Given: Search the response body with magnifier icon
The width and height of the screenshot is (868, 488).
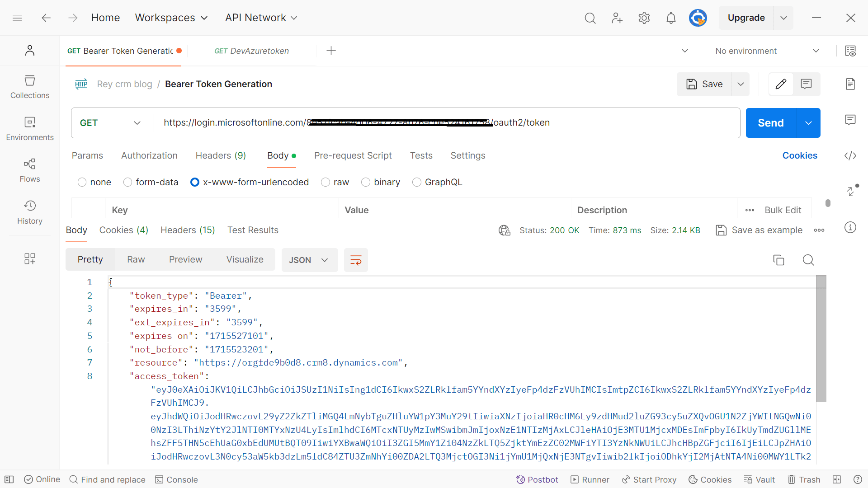Looking at the screenshot, I should (808, 260).
